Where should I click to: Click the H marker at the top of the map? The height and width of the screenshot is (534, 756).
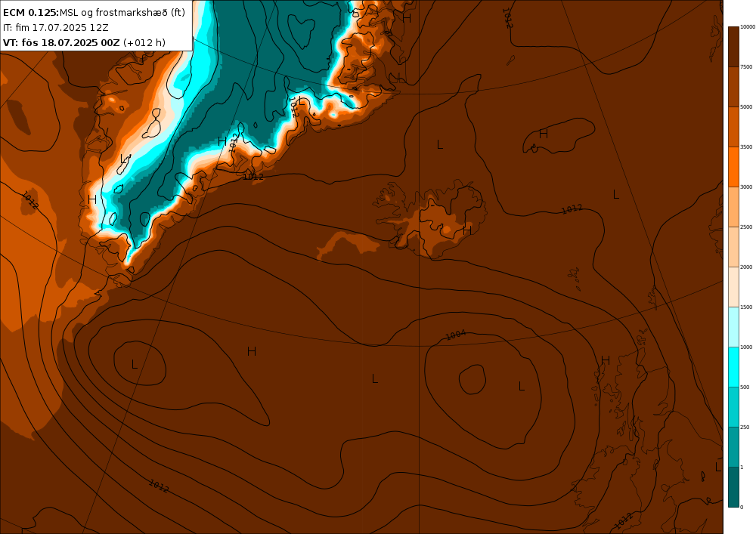407,18
